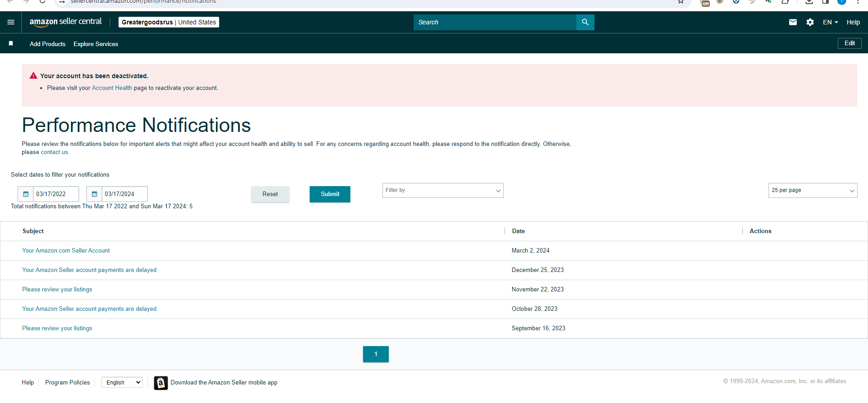This screenshot has height=403, width=868.
Task: Click the magnifier search button
Action: (585, 22)
